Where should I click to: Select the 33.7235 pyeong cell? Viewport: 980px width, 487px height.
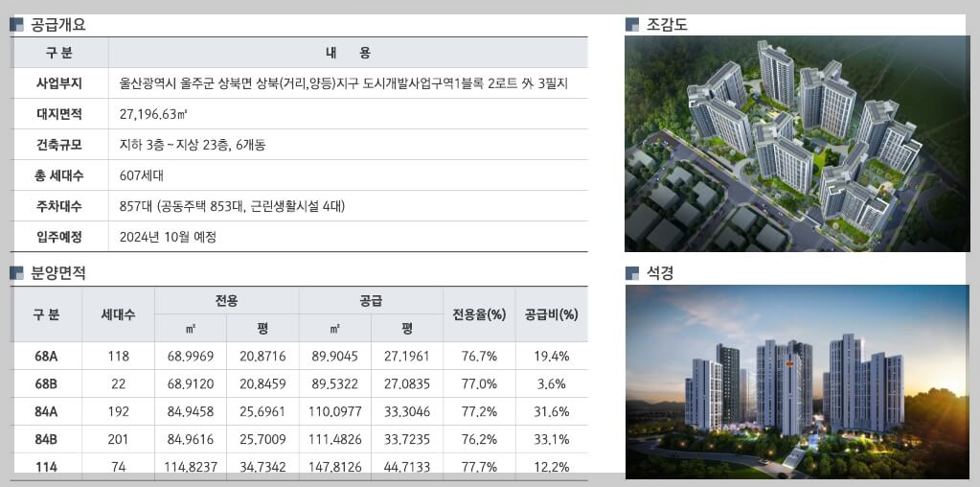tap(407, 439)
